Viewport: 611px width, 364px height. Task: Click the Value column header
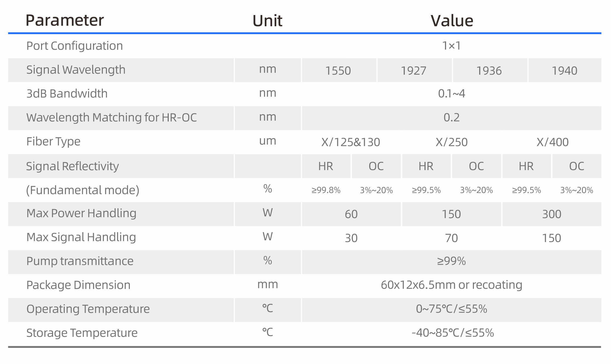[452, 21]
